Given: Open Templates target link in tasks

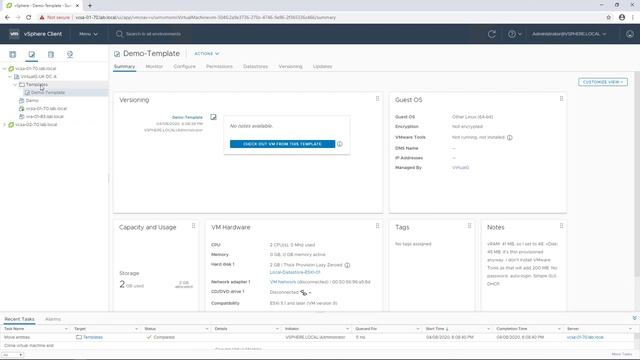Looking at the screenshot, I should point(93,338).
